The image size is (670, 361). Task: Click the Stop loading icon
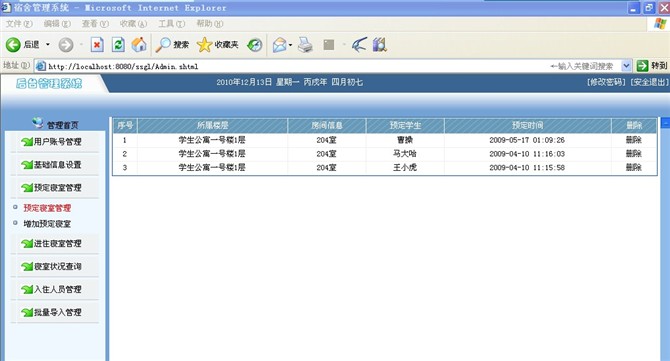click(x=97, y=44)
